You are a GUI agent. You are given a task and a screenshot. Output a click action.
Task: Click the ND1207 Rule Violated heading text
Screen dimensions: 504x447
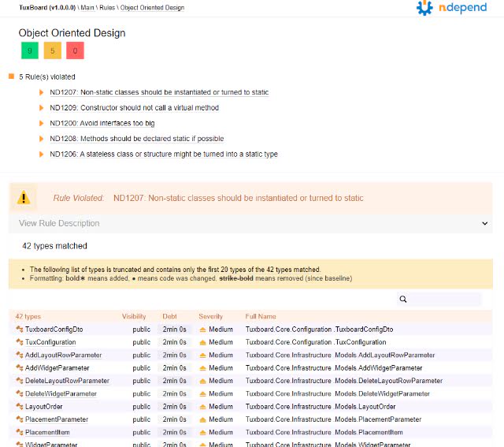(x=238, y=198)
